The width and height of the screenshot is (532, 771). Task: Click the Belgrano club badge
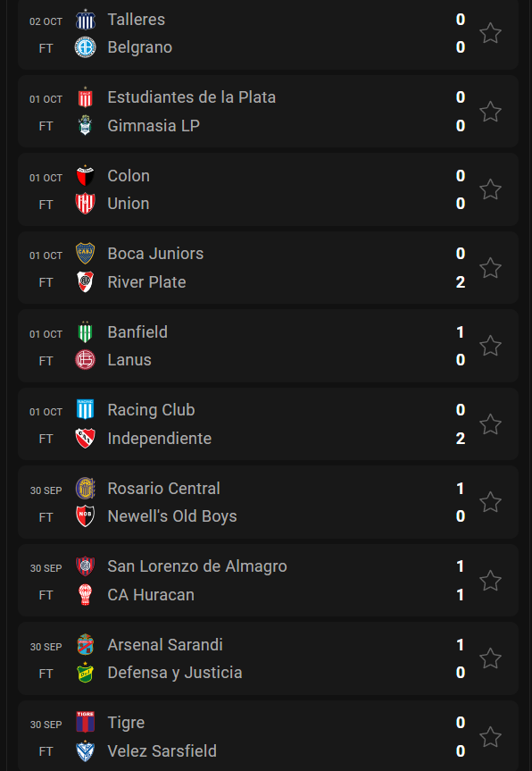pos(85,47)
